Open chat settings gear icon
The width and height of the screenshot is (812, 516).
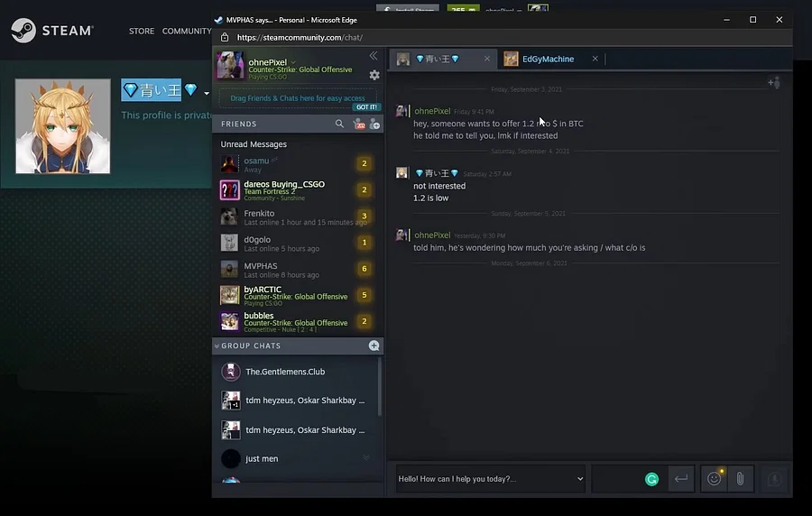374,75
